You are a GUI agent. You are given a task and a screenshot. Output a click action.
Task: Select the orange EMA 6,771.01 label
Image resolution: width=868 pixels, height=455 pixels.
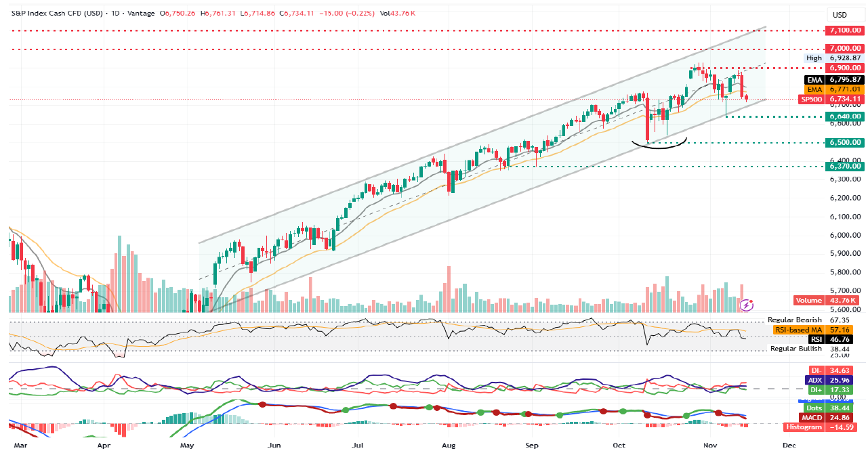point(833,89)
